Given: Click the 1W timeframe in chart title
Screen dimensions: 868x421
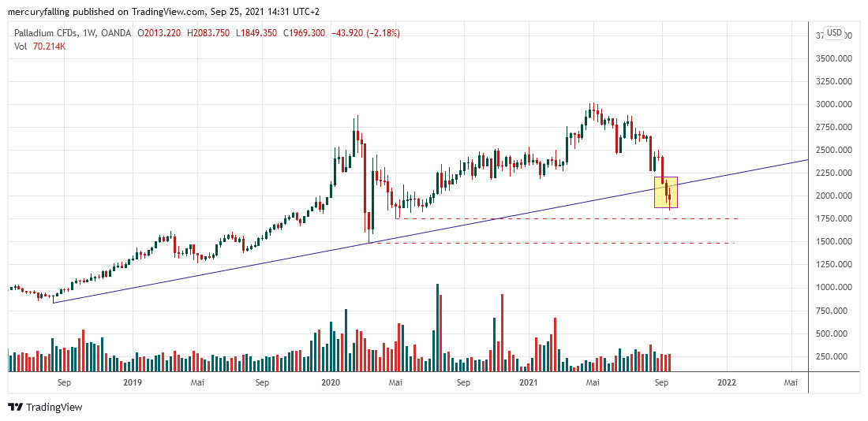Looking at the screenshot, I should coord(83,33).
